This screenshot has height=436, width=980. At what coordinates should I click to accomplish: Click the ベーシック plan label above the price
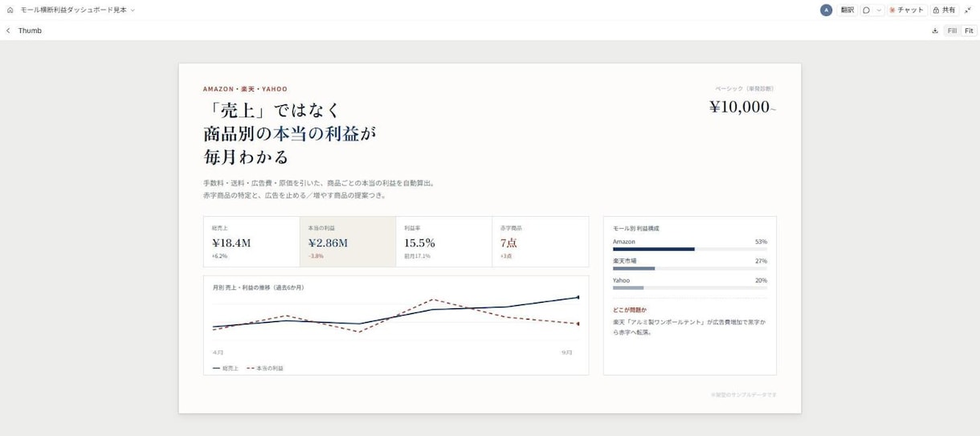(x=745, y=88)
